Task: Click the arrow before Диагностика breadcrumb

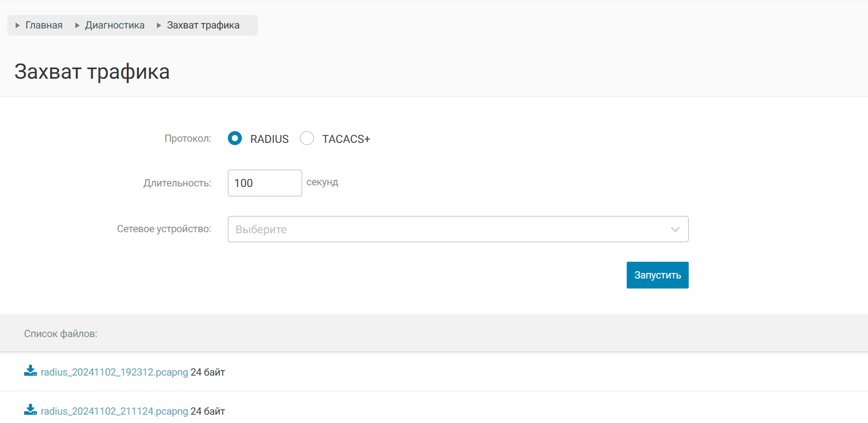Action: pos(77,26)
